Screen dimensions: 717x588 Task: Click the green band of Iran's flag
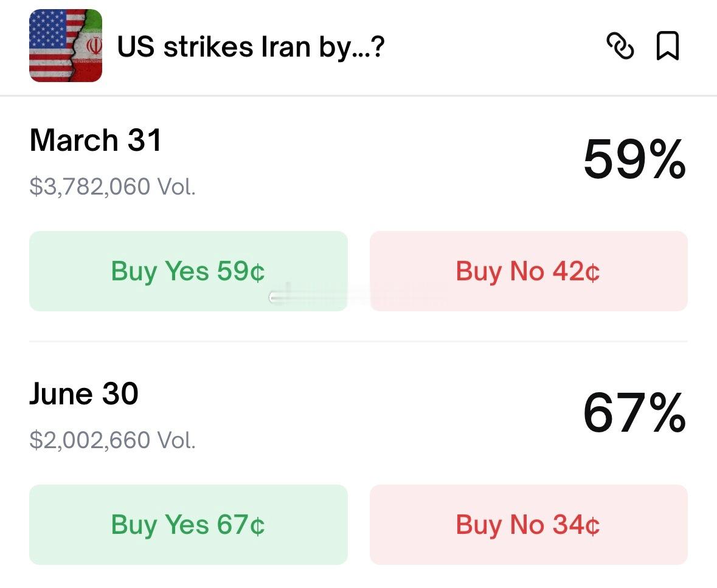93,19
